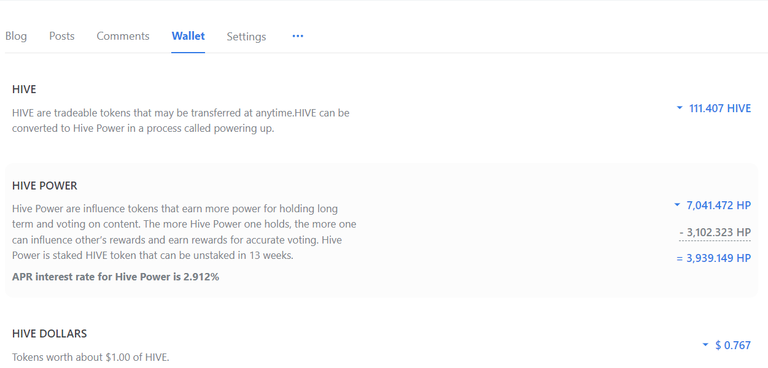Click the Hive Power influence tokens description

coord(184,232)
